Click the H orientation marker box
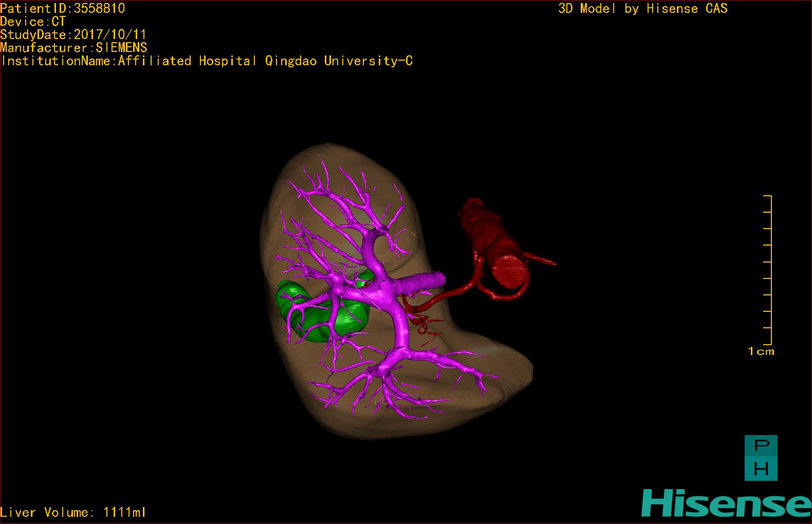812x524 pixels. (761, 469)
